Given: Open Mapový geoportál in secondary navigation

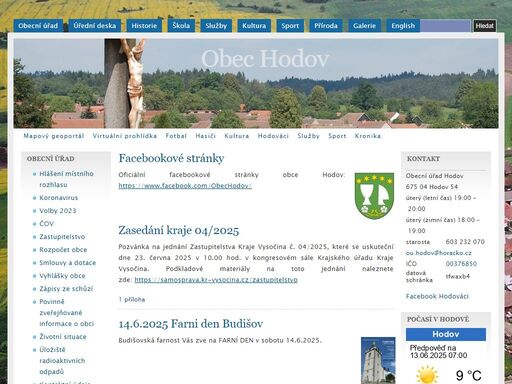Looking at the screenshot, I should point(54,136).
